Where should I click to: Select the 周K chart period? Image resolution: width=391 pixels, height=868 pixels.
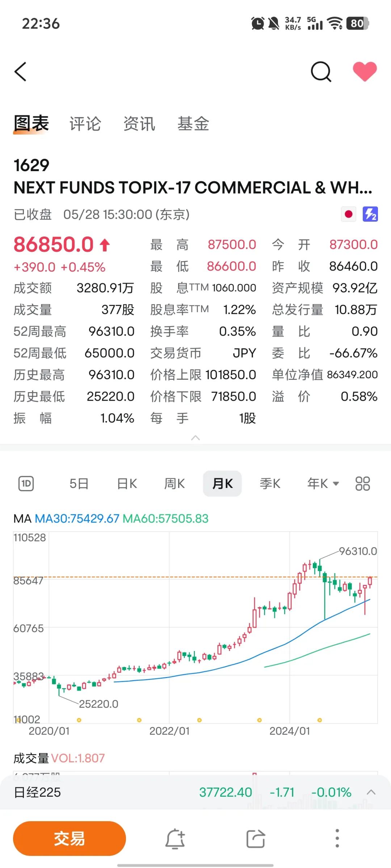click(x=175, y=484)
